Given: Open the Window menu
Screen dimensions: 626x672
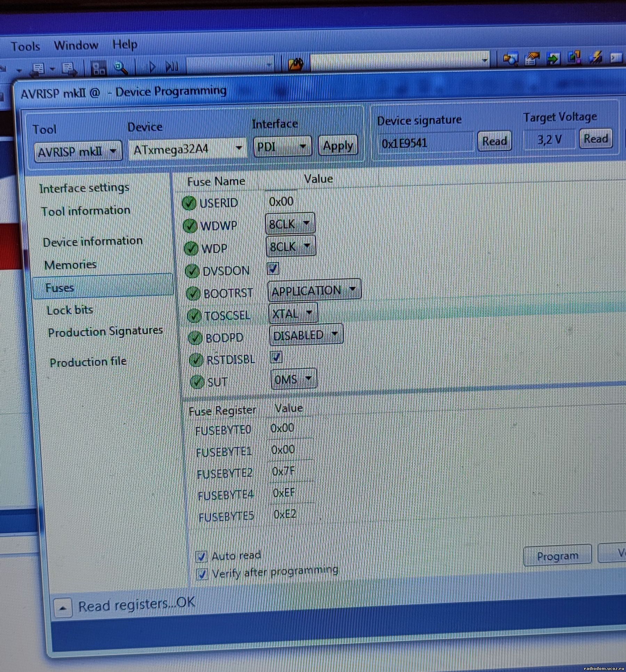Looking at the screenshot, I should click(76, 45).
